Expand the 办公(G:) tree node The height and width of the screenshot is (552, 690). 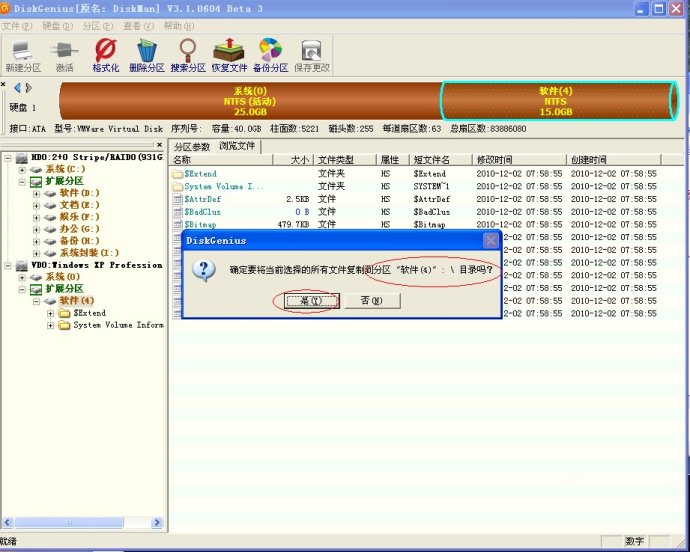coord(36,229)
